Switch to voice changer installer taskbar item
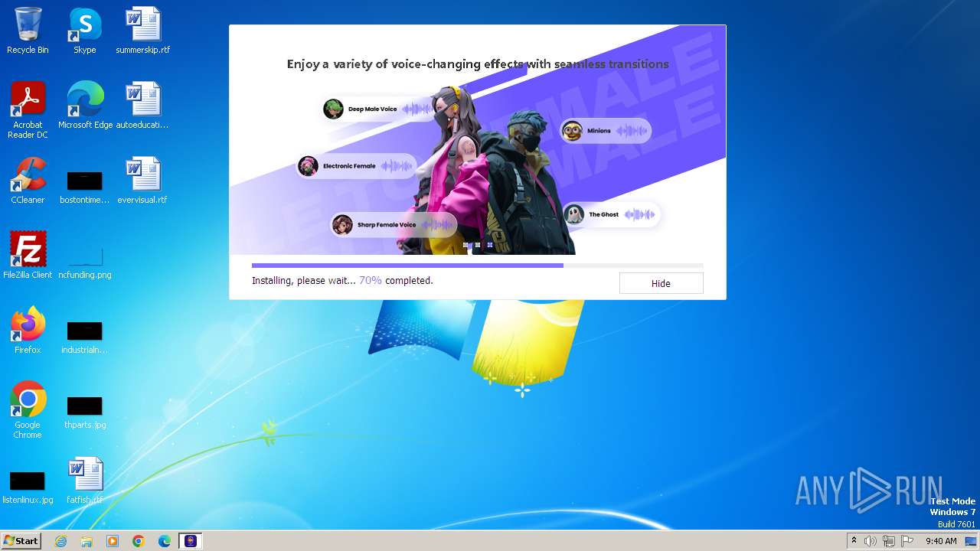The width and height of the screenshot is (980, 551). (x=191, y=541)
